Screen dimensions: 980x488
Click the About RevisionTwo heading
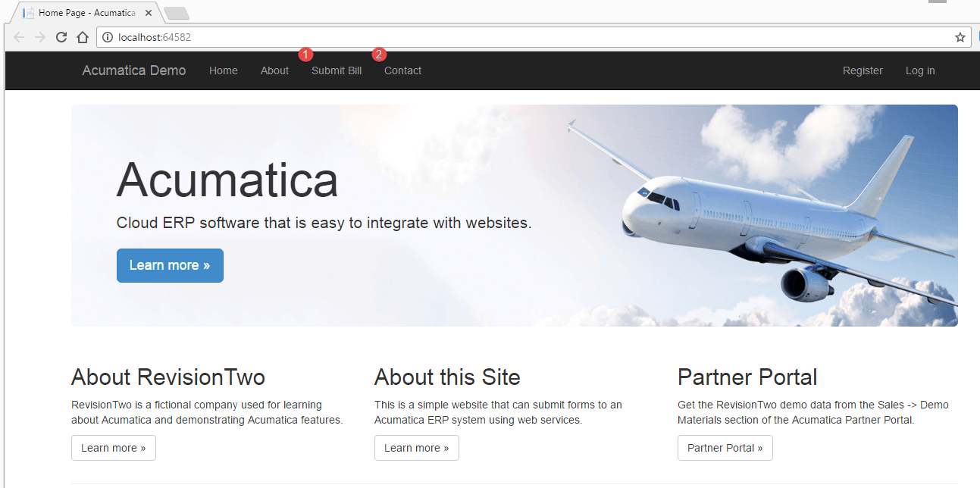click(x=168, y=377)
